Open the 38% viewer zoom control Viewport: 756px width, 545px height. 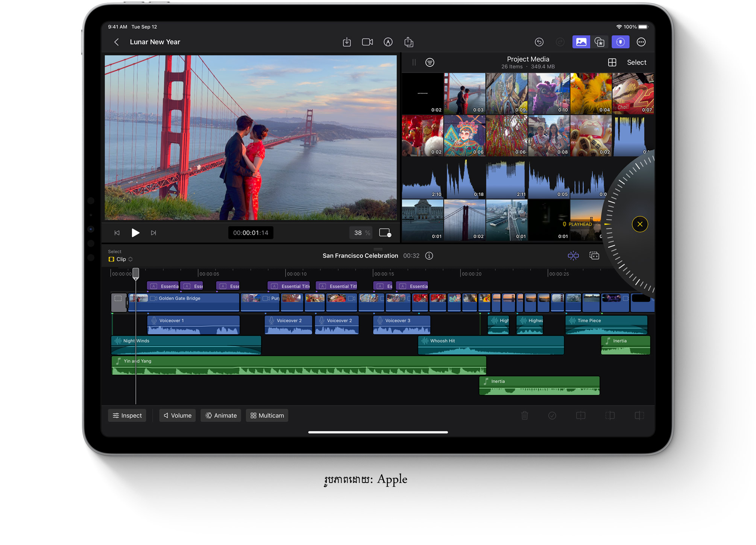pos(362,233)
